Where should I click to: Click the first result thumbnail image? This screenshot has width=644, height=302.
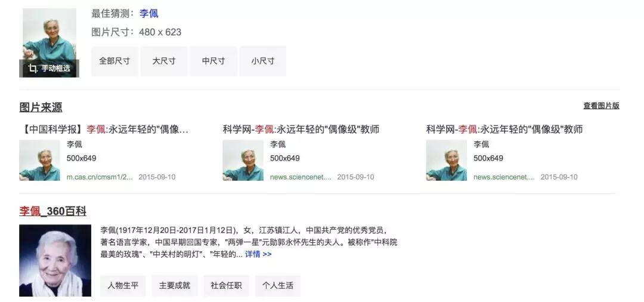[39, 160]
